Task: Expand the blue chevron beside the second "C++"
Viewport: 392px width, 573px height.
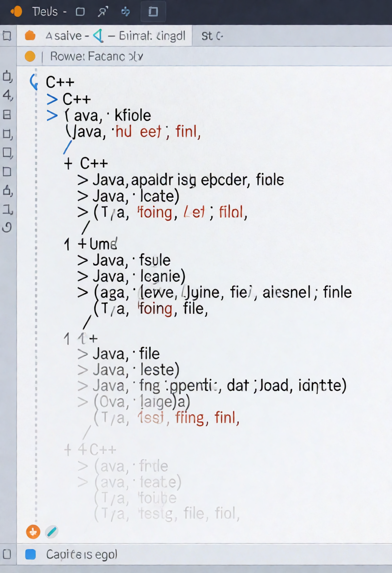Action: (52, 99)
